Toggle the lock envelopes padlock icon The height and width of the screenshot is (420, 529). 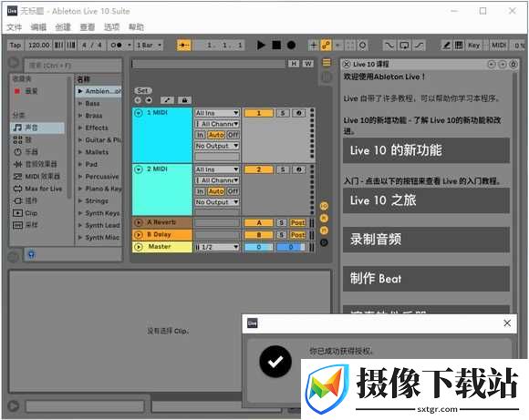[184, 100]
